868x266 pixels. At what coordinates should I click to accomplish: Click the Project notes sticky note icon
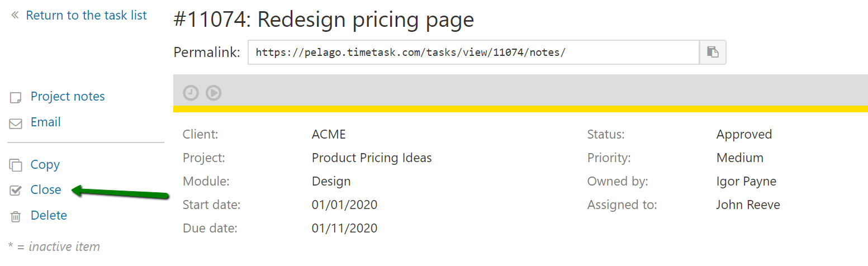tap(16, 98)
